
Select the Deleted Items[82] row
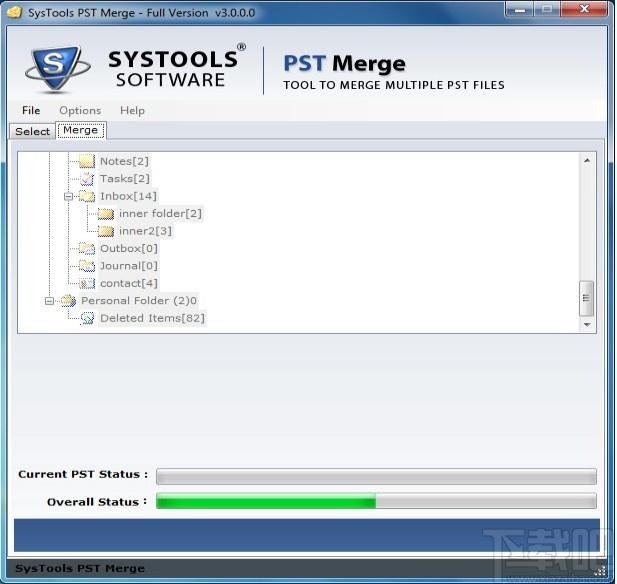(152, 318)
